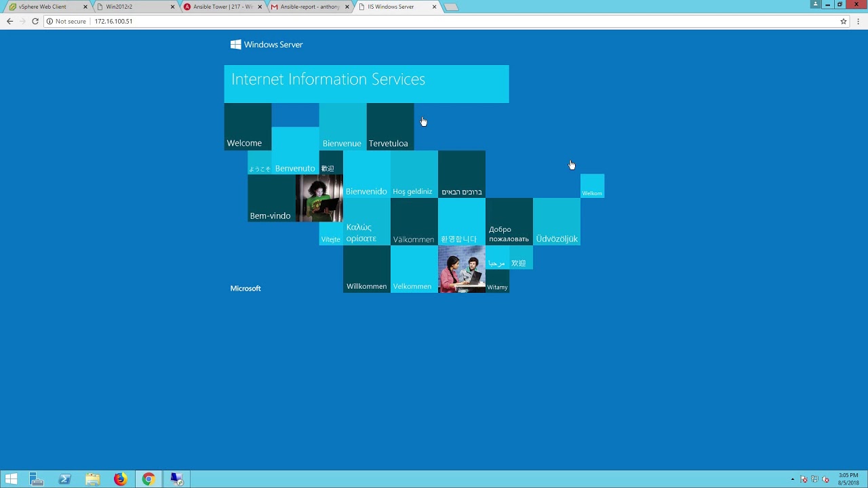Click the Bienvenue tile
The width and height of the screenshot is (868, 488).
click(342, 127)
